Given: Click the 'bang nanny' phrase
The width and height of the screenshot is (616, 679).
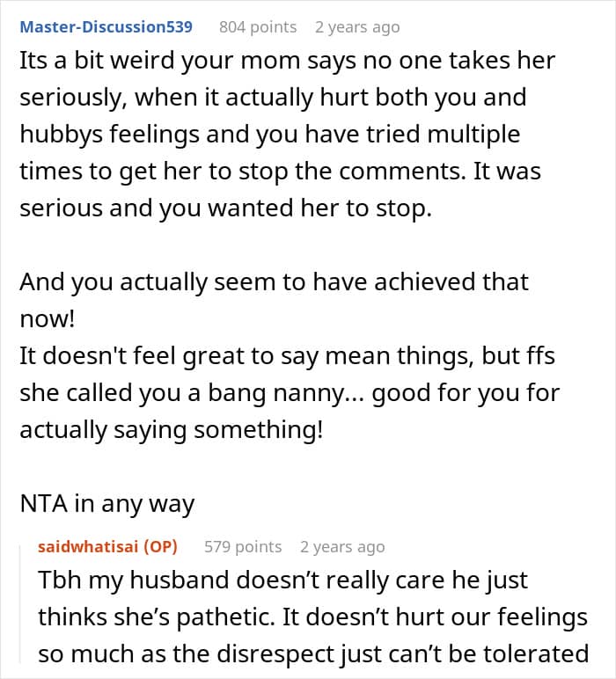Looking at the screenshot, I should (x=288, y=392).
